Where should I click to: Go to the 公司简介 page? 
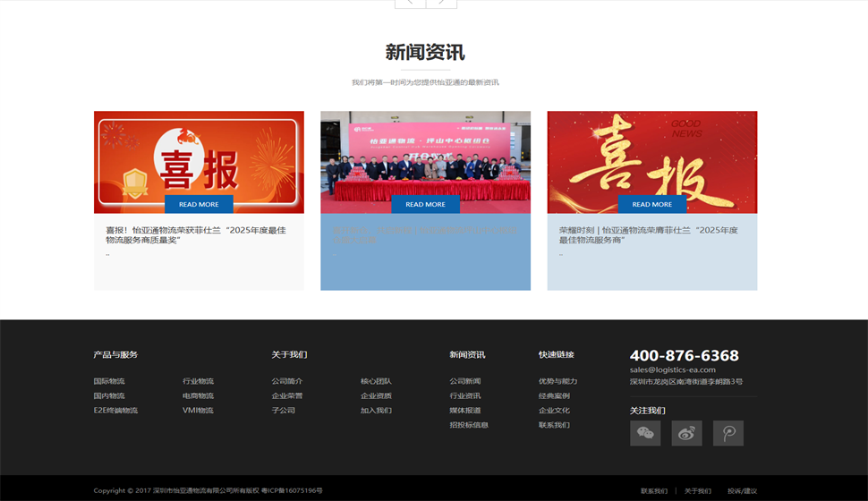287,381
